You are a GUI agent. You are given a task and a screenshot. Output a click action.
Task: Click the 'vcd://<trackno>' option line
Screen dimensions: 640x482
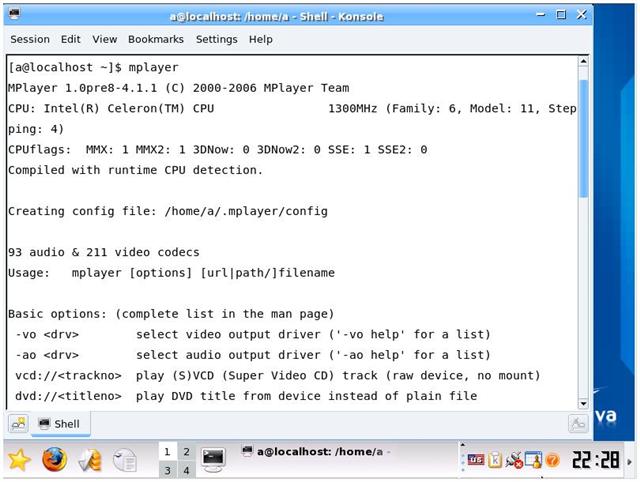click(278, 375)
